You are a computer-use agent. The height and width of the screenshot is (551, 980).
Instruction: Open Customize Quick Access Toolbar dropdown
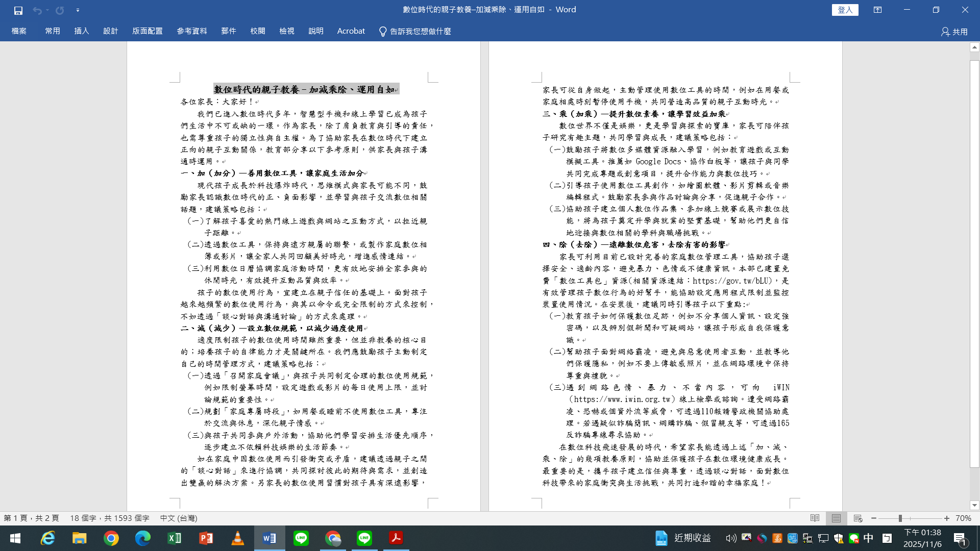click(x=78, y=10)
